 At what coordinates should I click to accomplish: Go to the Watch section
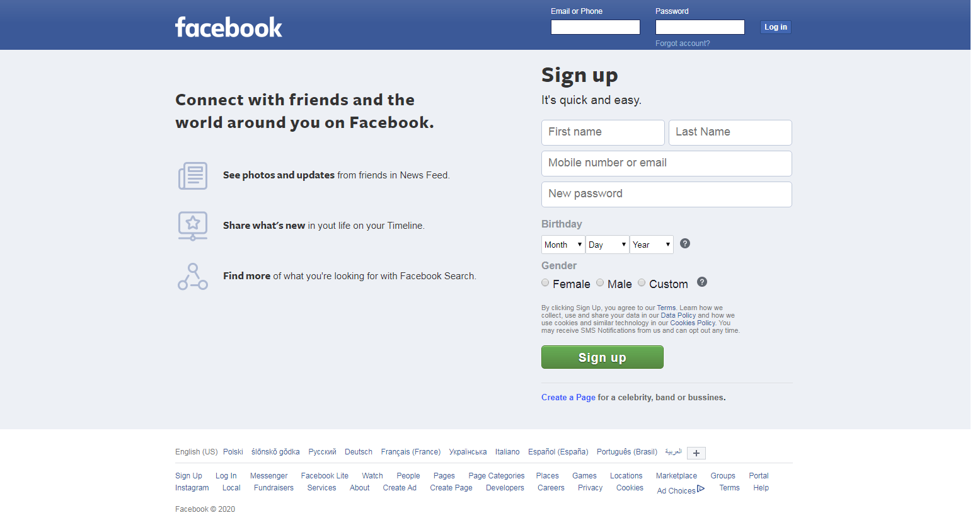[372, 475]
